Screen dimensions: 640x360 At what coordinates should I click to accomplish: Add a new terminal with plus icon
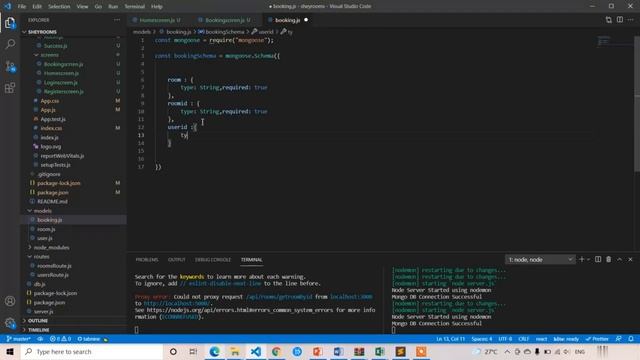(x=582, y=260)
